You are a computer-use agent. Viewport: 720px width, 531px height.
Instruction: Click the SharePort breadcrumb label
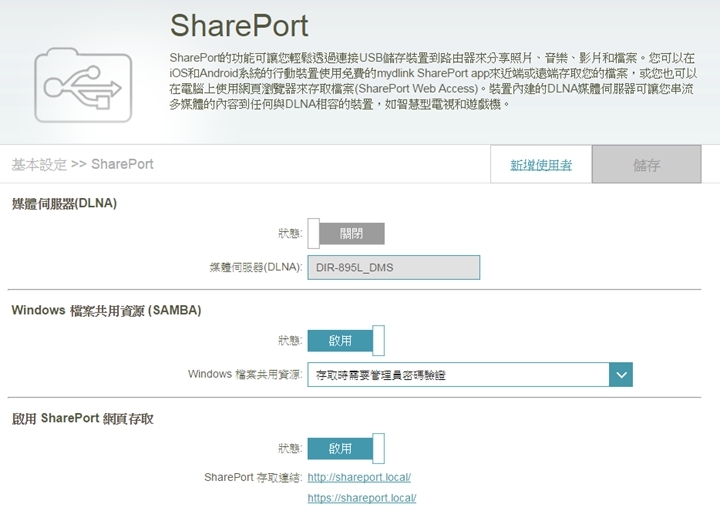click(x=122, y=164)
